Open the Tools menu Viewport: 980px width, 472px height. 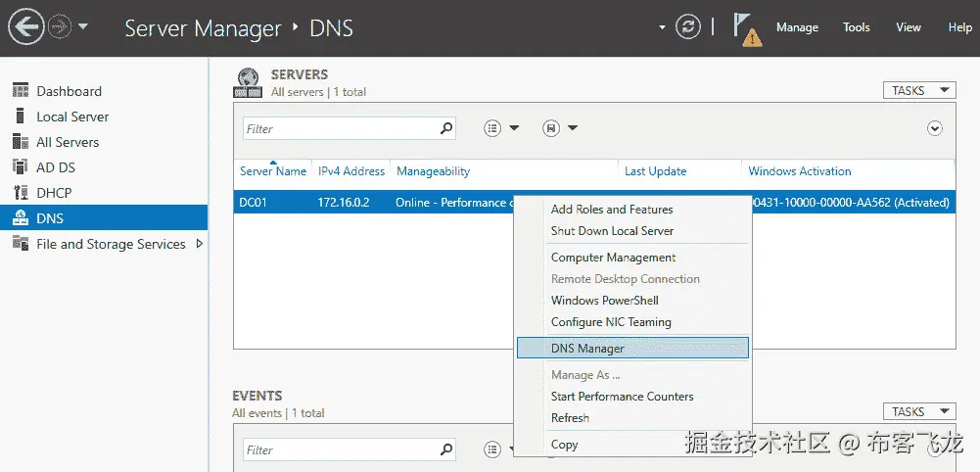point(857,27)
